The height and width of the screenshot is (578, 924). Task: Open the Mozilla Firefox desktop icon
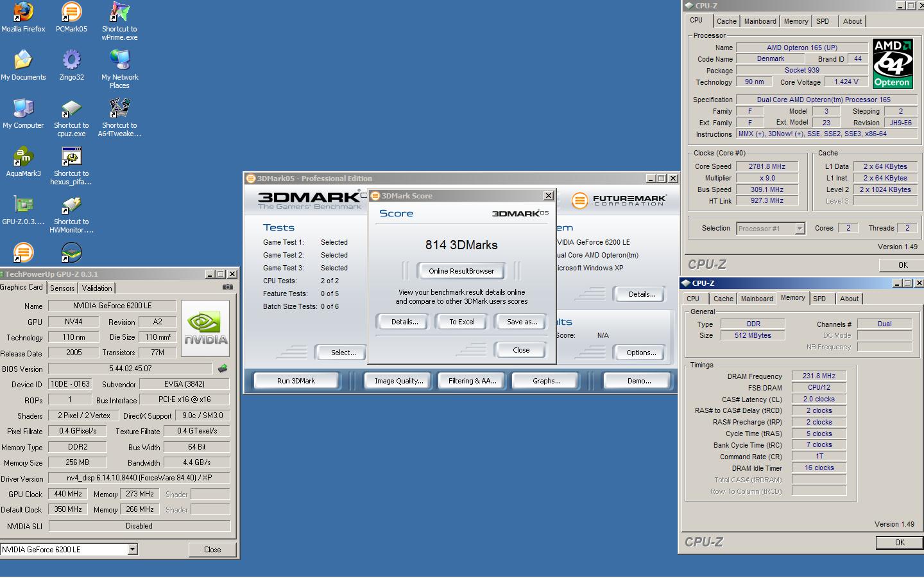tap(23, 12)
